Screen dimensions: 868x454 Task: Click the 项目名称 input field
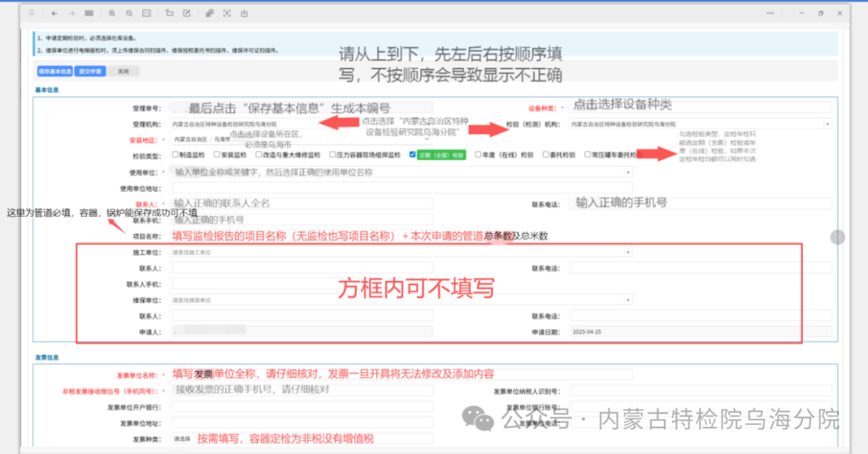coord(402,236)
